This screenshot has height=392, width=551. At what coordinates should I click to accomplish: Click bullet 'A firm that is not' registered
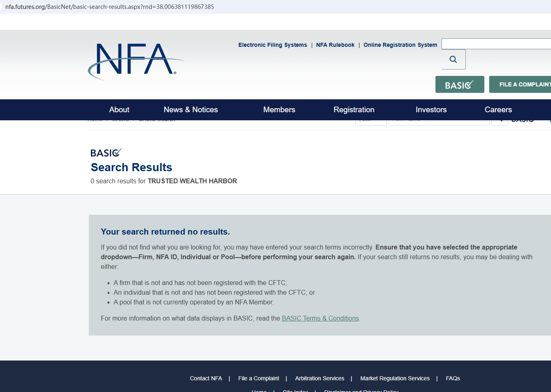point(200,283)
